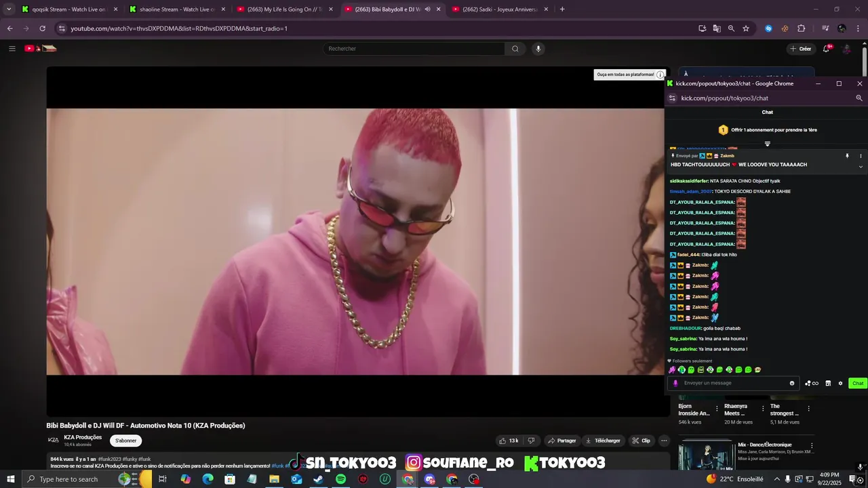
Task: Open Mix Dance/Électronique thumbnail
Action: pyautogui.click(x=706, y=456)
